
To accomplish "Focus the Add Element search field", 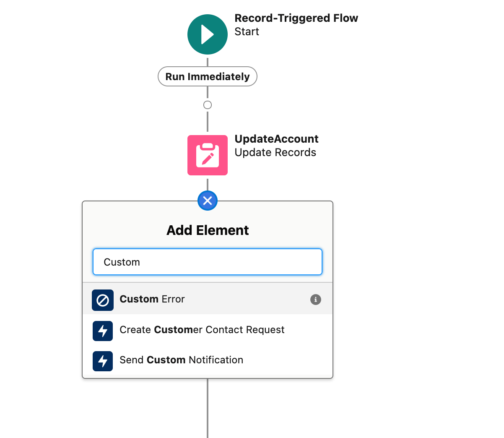I will [207, 262].
